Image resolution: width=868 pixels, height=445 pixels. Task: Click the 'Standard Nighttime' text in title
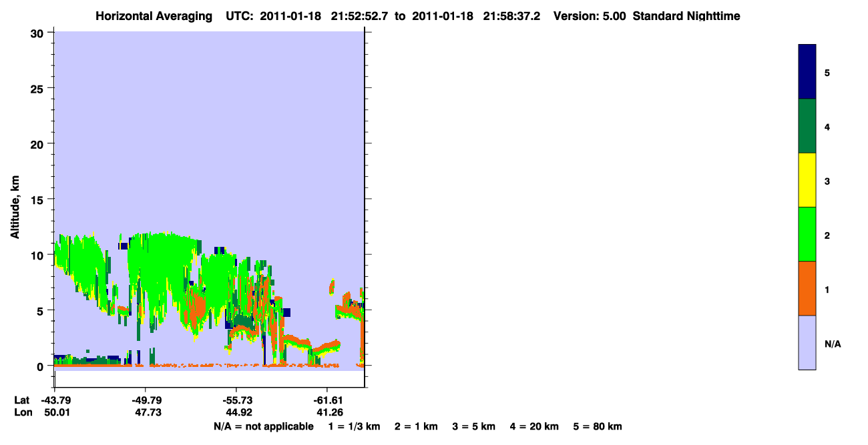[686, 16]
